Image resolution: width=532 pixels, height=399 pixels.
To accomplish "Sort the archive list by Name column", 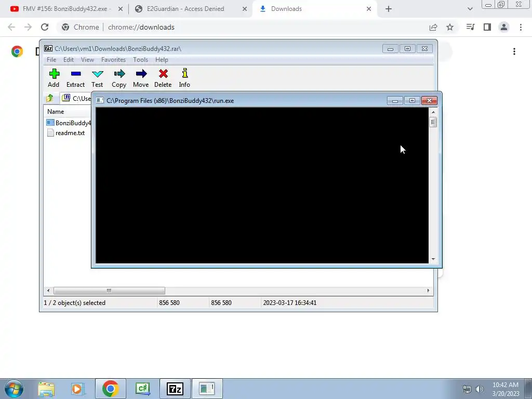I will point(56,112).
